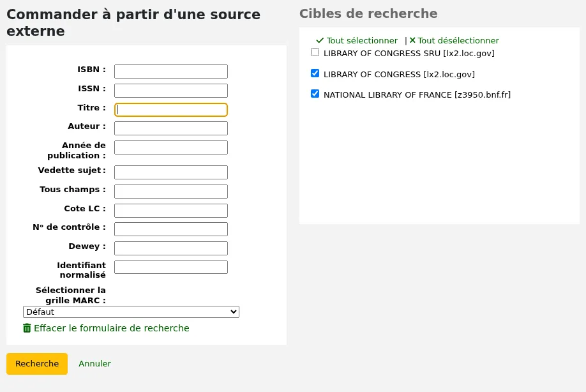
Task: Focus the ISSN input field
Action: click(x=171, y=91)
